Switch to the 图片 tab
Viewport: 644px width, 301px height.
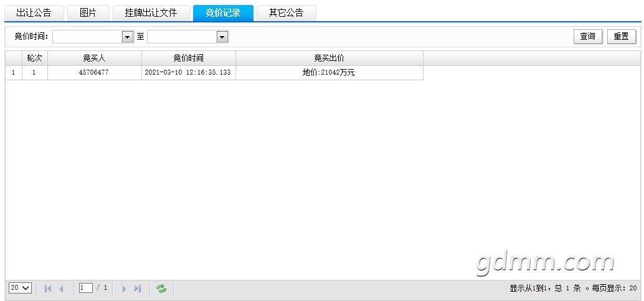pos(88,13)
